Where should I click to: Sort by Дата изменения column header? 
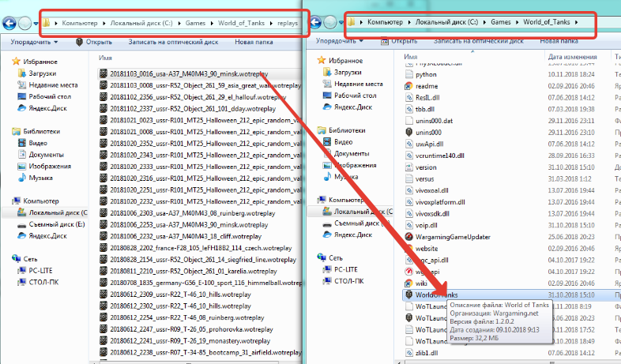572,57
